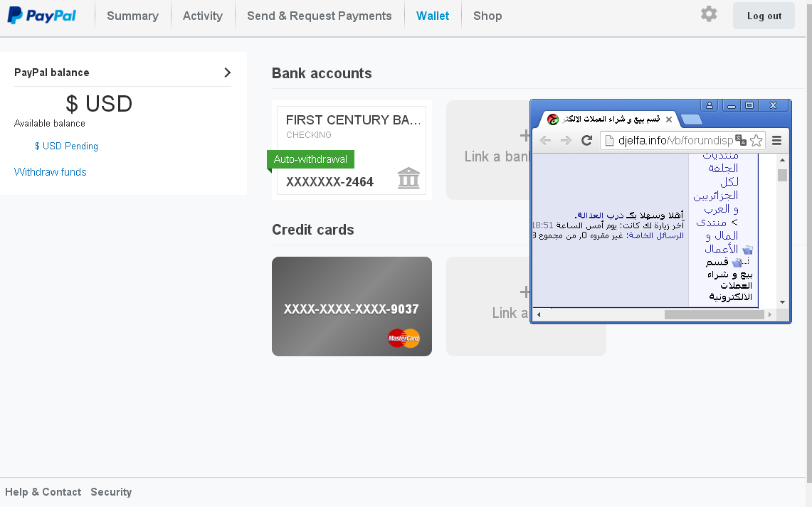The image size is (812, 507).
Task: Open the Activity tab
Action: point(203,16)
